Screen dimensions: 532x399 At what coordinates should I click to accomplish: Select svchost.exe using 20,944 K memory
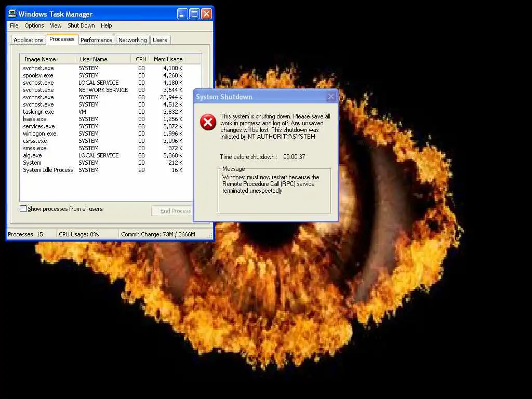pyautogui.click(x=103, y=97)
